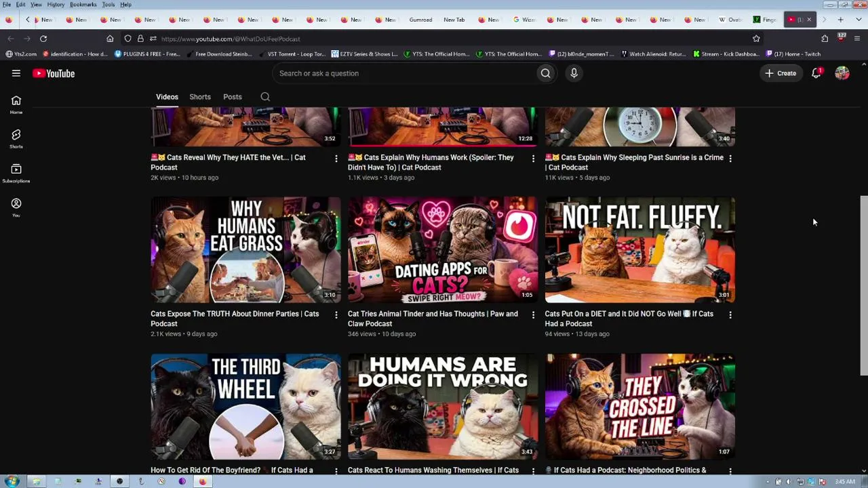Open the account avatar menu

point(842,73)
